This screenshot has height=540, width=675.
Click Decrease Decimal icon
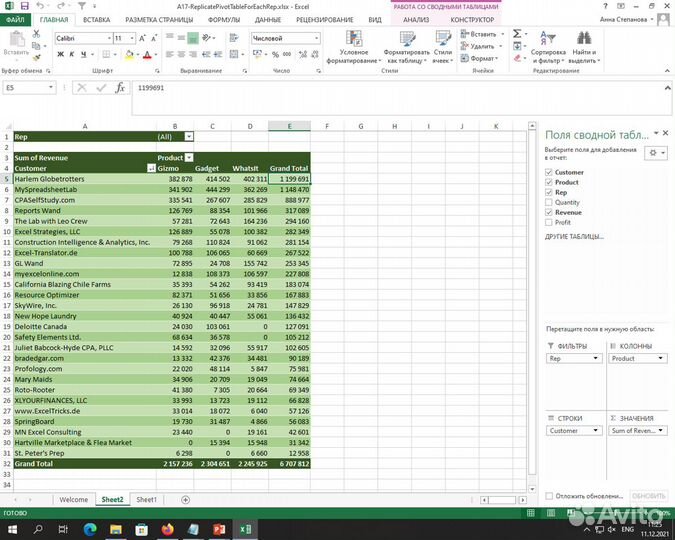click(x=315, y=54)
